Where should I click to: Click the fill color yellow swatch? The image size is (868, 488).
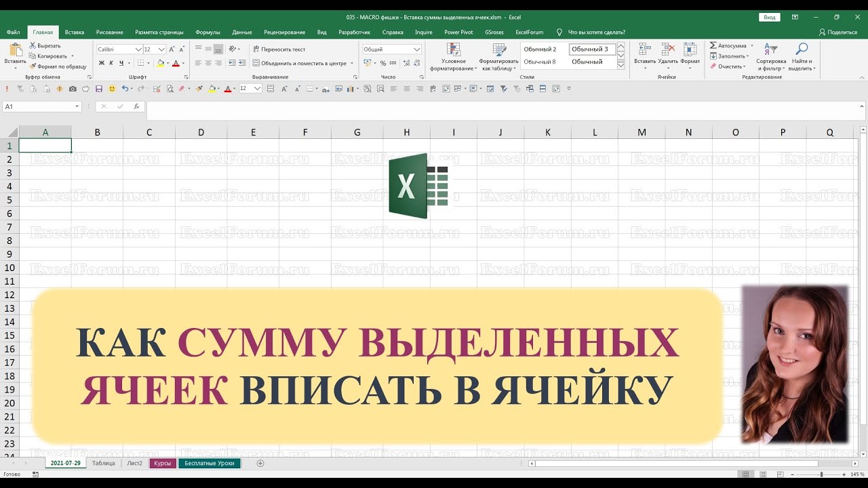(161, 63)
